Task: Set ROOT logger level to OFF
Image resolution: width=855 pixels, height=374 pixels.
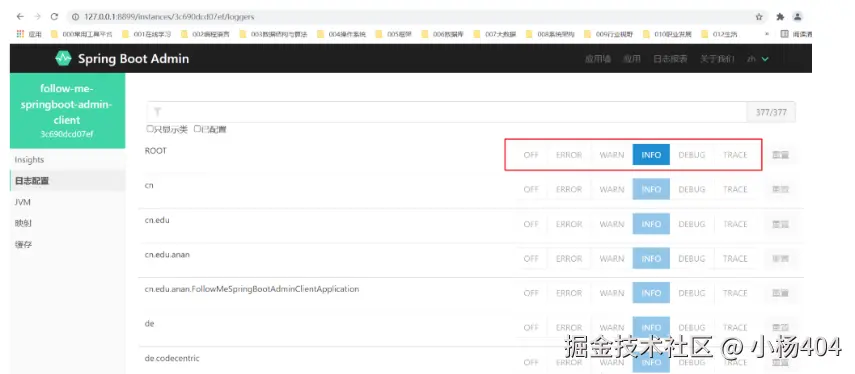Action: (531, 155)
